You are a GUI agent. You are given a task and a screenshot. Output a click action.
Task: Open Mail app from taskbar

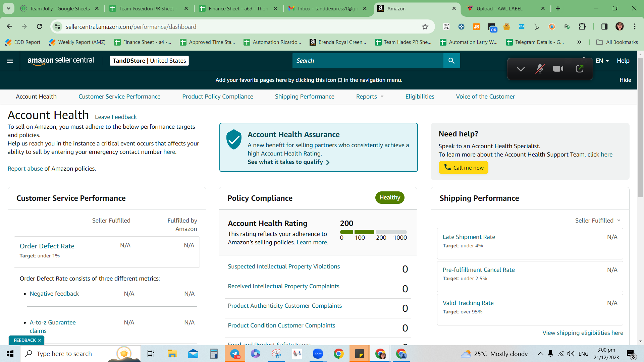point(193,354)
